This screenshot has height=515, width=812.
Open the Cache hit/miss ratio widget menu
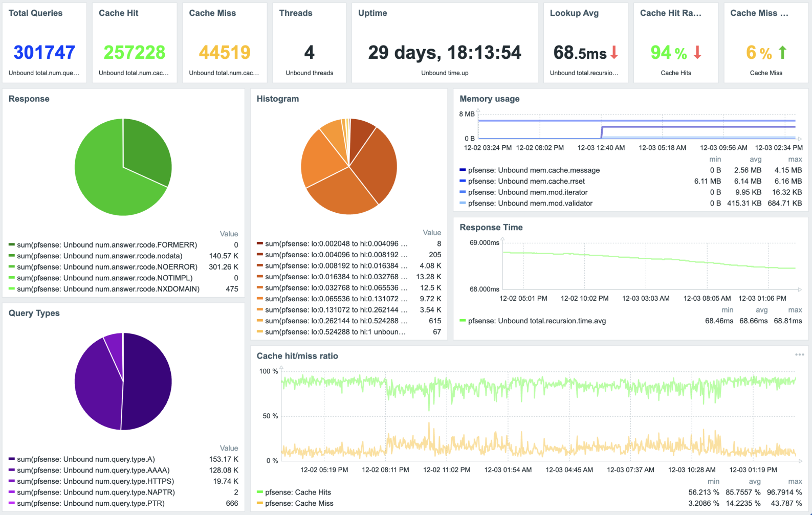click(799, 355)
